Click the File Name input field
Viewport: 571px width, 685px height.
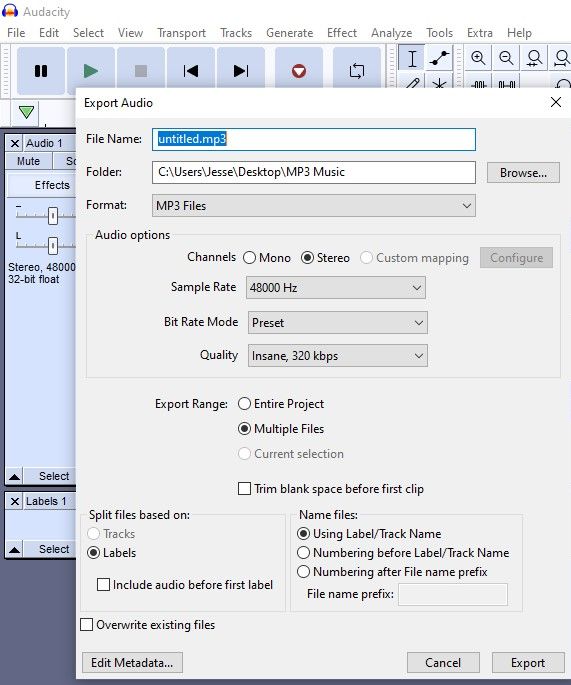tap(314, 139)
